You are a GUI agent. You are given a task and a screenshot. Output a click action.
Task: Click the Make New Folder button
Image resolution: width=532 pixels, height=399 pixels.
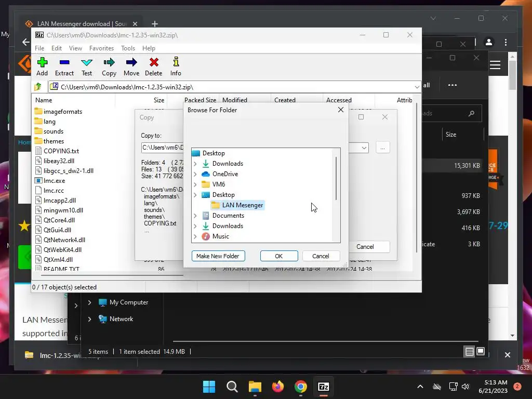(x=218, y=256)
